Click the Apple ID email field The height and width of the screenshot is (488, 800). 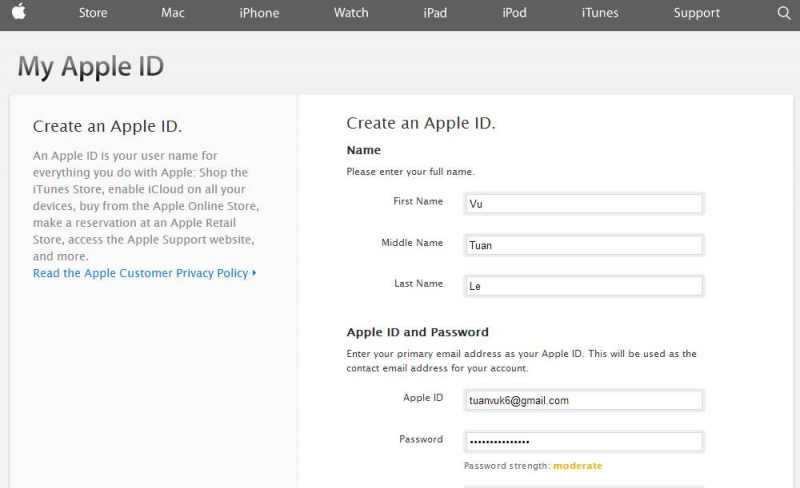(x=584, y=400)
